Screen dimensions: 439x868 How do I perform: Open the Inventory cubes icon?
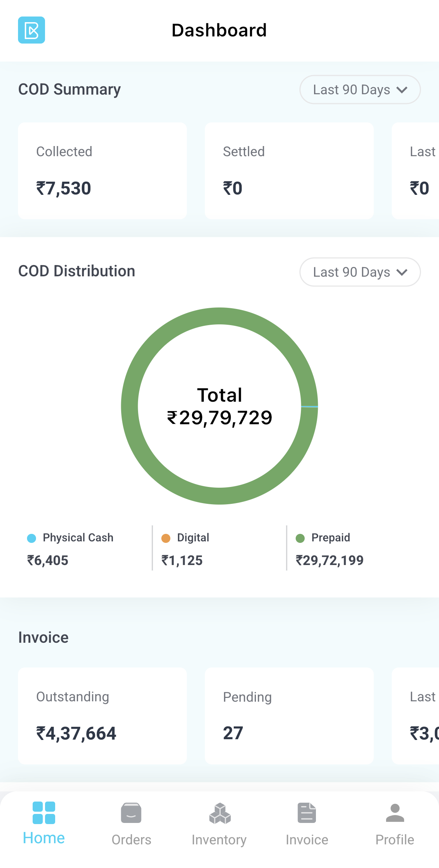tap(219, 813)
